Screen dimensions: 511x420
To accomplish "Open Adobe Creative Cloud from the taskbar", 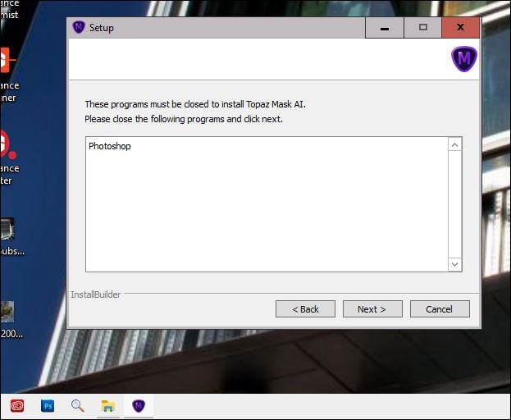I will click(17, 406).
